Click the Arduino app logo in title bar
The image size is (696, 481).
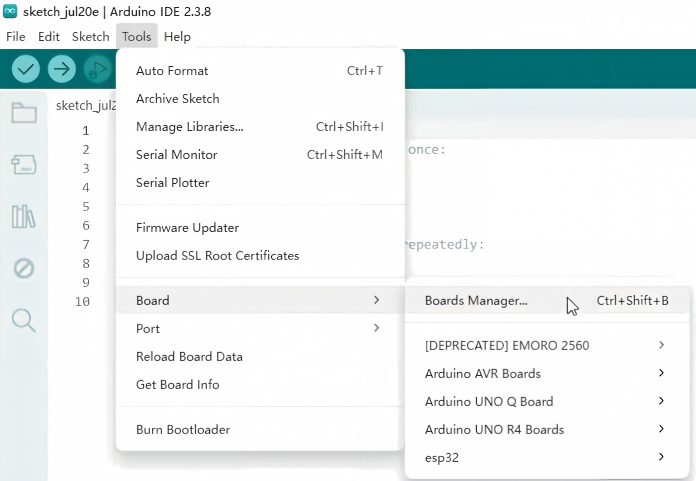[10, 11]
